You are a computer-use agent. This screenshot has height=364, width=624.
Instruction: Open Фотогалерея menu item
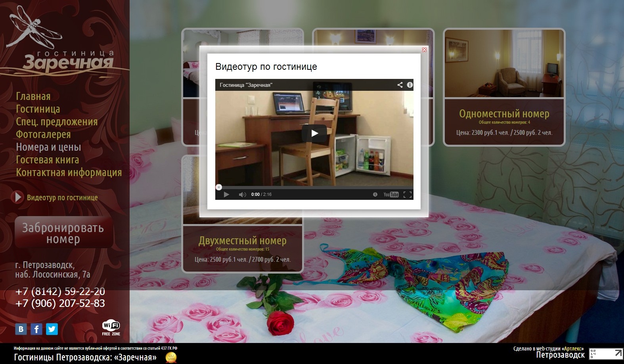(43, 134)
